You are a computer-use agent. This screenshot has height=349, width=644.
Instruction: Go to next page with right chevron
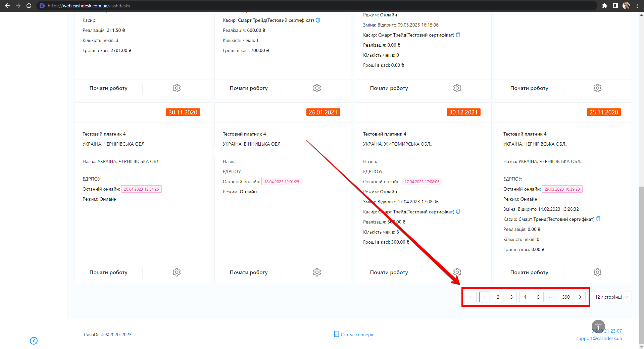click(x=580, y=297)
